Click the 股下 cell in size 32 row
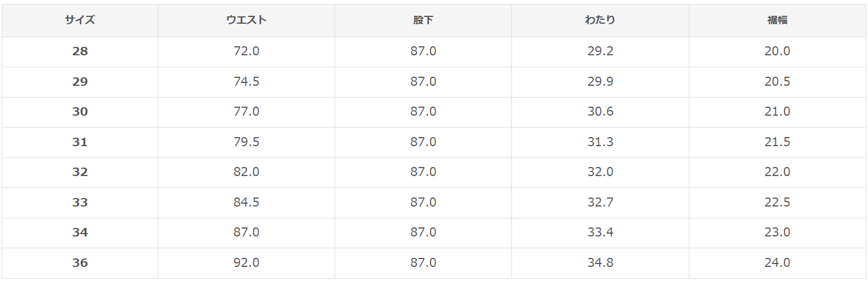The image size is (868, 281). pos(423,172)
